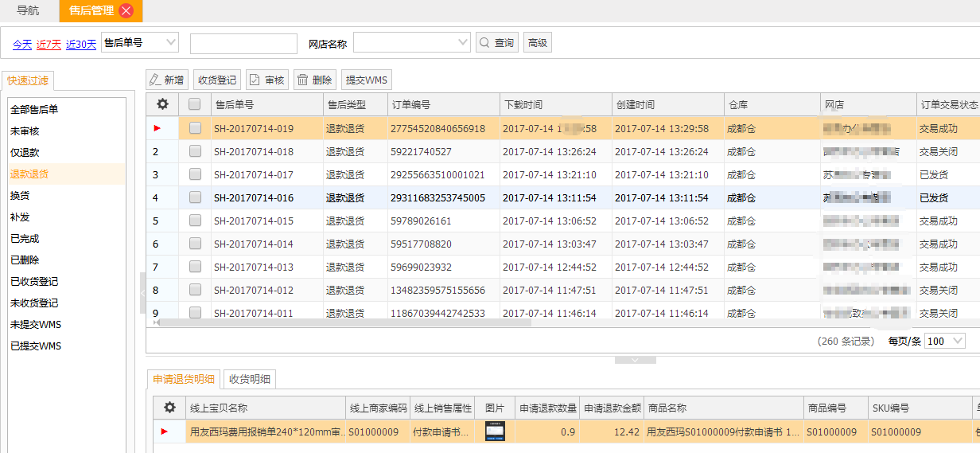Viewport: 980px width, 453px height.
Task: Toggle the select-all checkbox in header
Action: point(195,104)
